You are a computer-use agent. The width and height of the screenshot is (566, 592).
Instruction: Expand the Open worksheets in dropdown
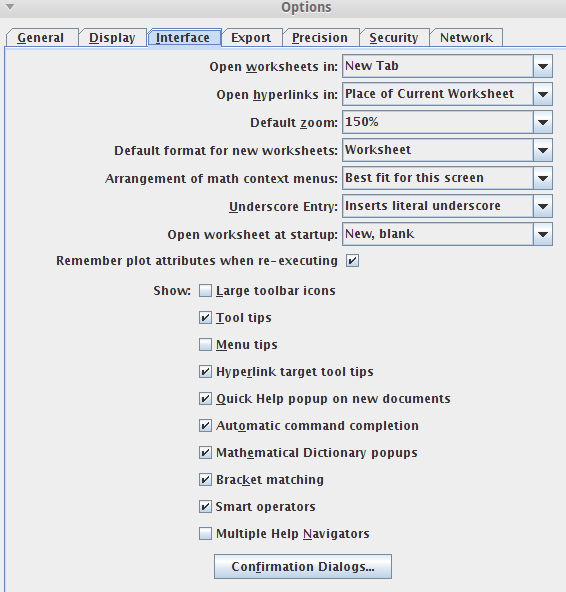pyautogui.click(x=447, y=66)
